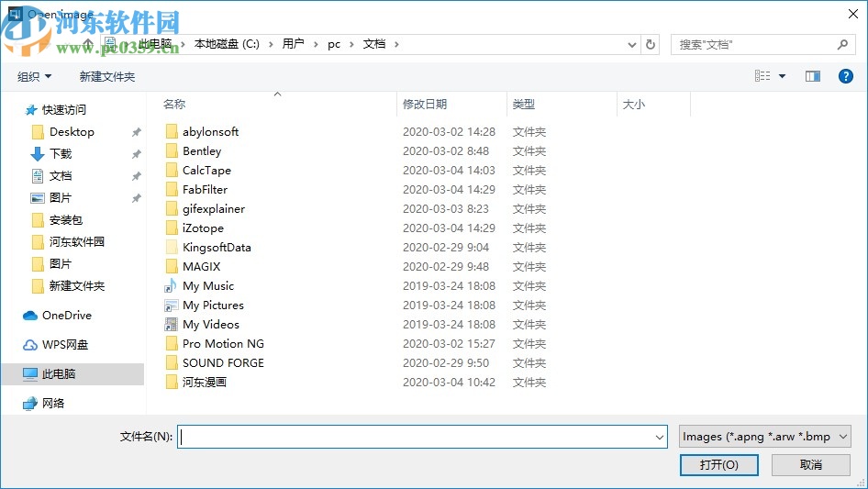Select 此电脑 in the sidebar

[59, 373]
